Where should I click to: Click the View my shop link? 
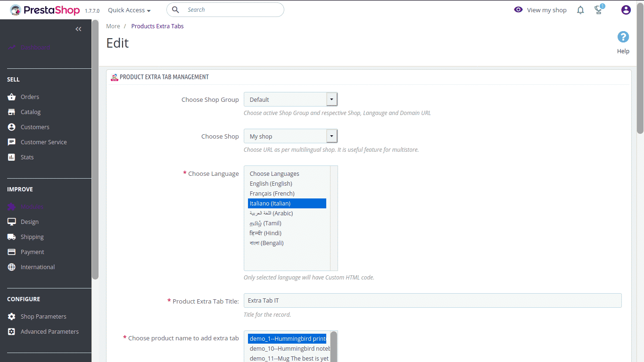[x=540, y=10]
